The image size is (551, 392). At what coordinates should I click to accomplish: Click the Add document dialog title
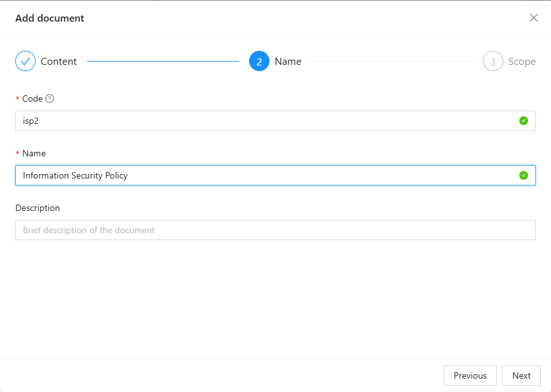[x=50, y=18]
